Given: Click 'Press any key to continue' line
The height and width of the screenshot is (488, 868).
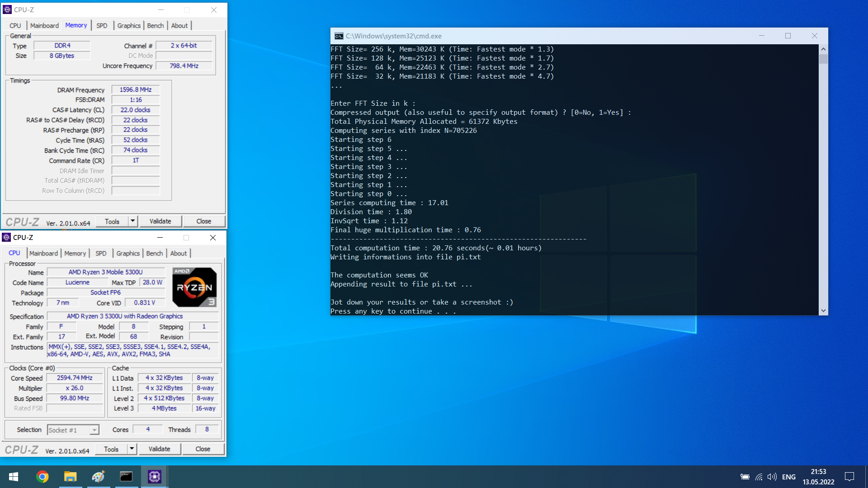Looking at the screenshot, I should tap(393, 311).
